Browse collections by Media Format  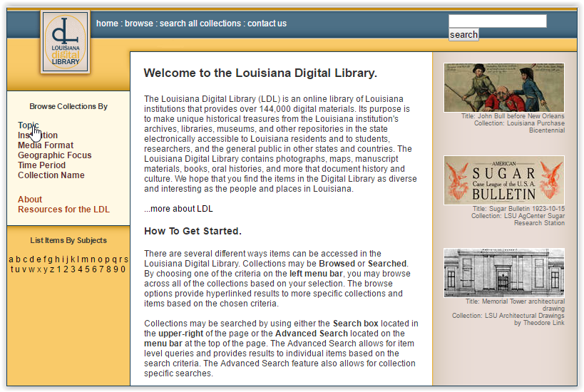(x=46, y=145)
